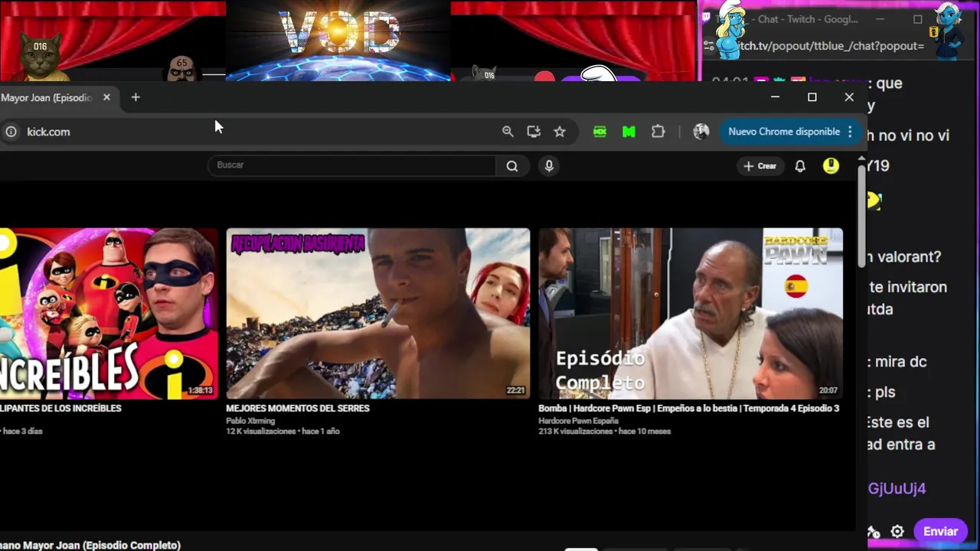
Task: Click the Crear button
Action: [x=759, y=166]
